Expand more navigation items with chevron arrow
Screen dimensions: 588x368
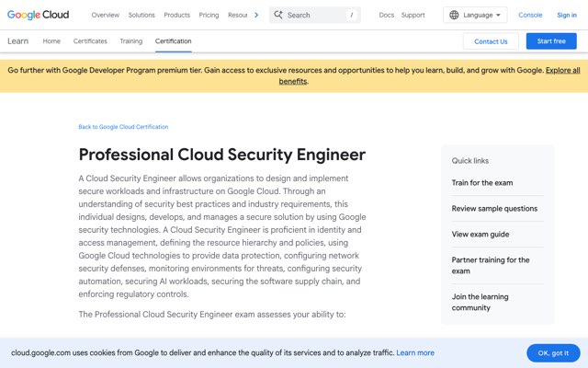coord(256,15)
